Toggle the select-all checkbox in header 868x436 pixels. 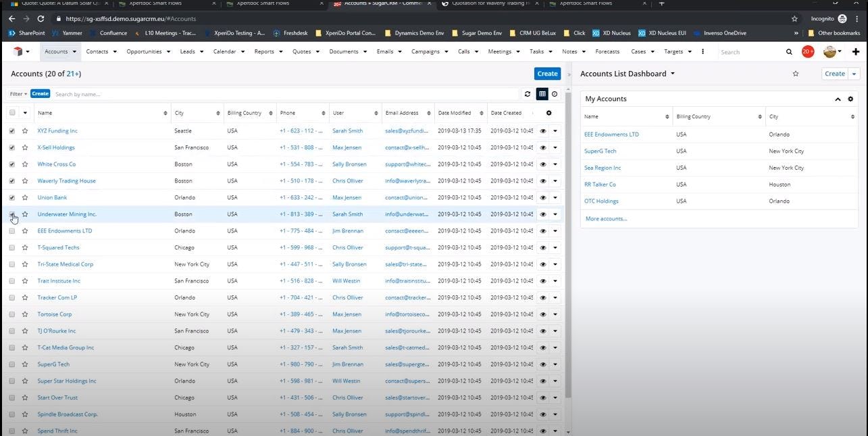pos(12,113)
